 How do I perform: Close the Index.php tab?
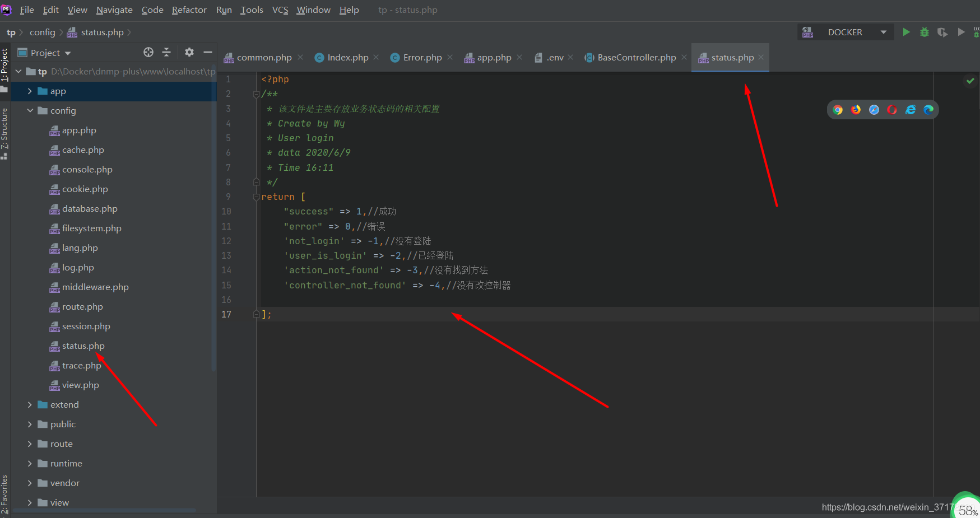[x=376, y=57]
